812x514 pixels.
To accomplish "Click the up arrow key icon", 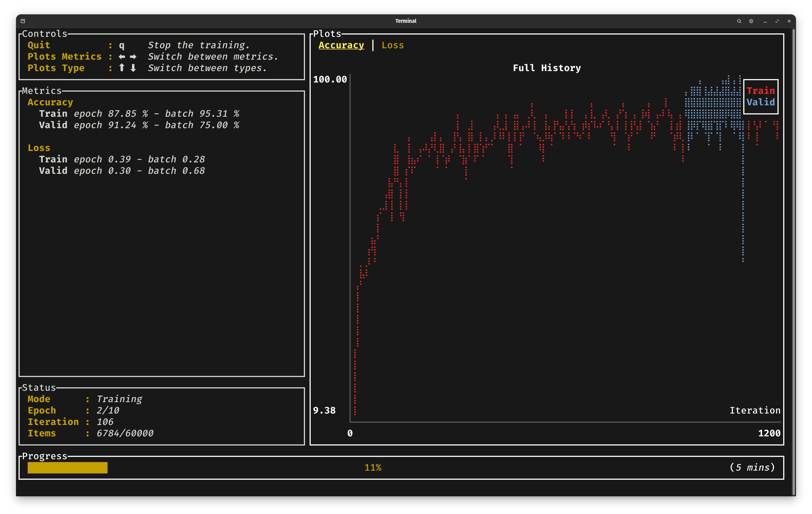I will coord(122,68).
